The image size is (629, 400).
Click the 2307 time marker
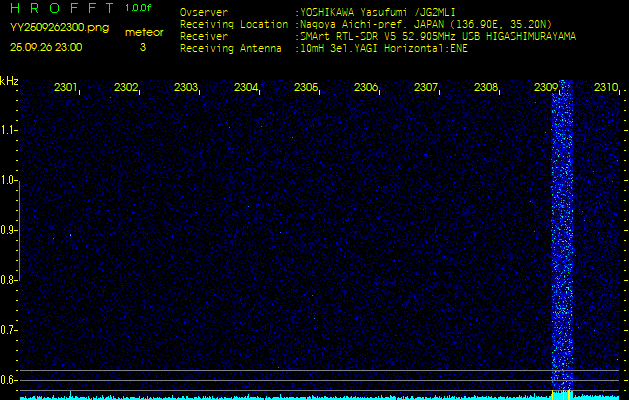pos(426,88)
